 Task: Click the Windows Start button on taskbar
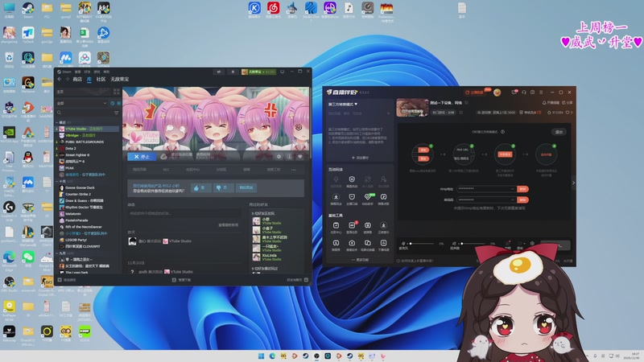coord(261,356)
